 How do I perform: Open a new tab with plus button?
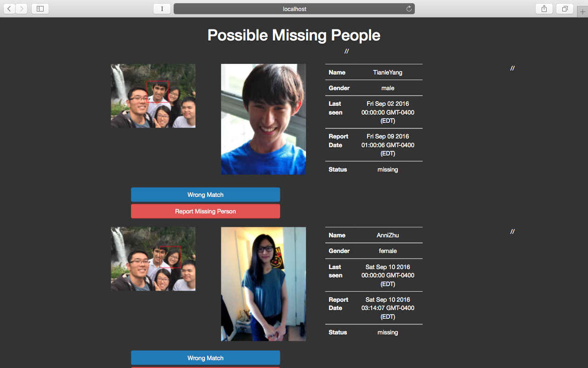[x=582, y=12]
